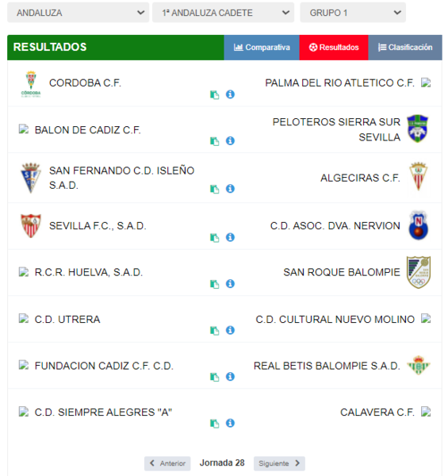Click the San Roque Balompie shield
The image size is (448, 476).
pyautogui.click(x=419, y=272)
